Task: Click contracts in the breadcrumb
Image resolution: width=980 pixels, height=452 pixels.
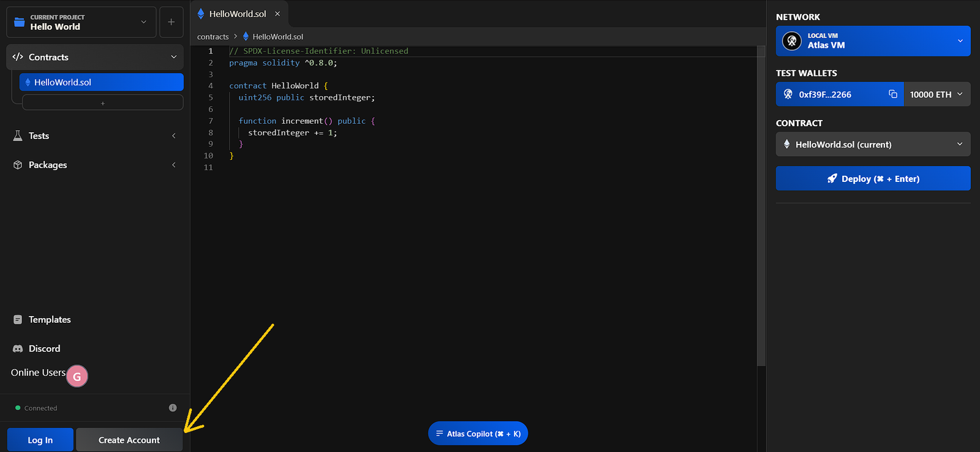Action: [x=213, y=37]
